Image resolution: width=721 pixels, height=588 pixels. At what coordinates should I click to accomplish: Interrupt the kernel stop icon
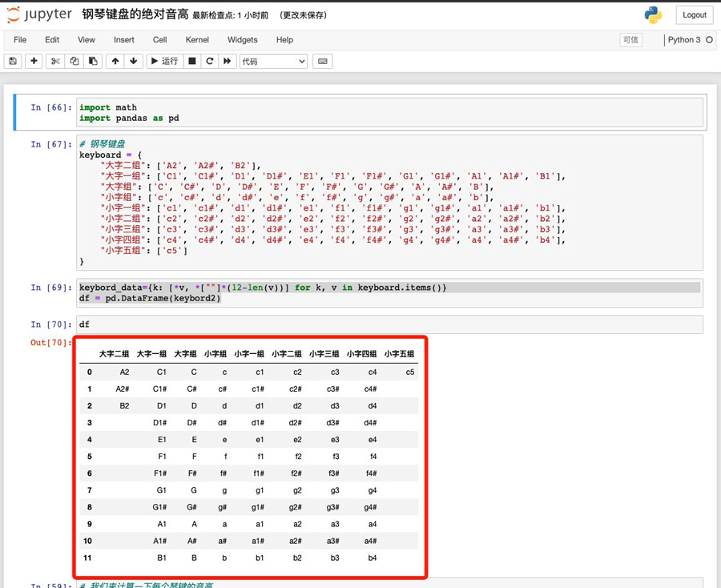[x=192, y=61]
